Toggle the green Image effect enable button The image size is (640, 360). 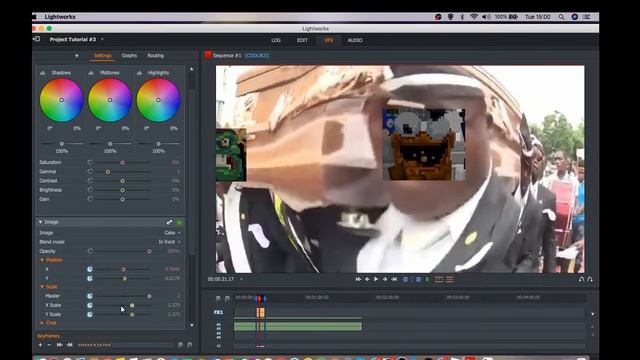(179, 222)
